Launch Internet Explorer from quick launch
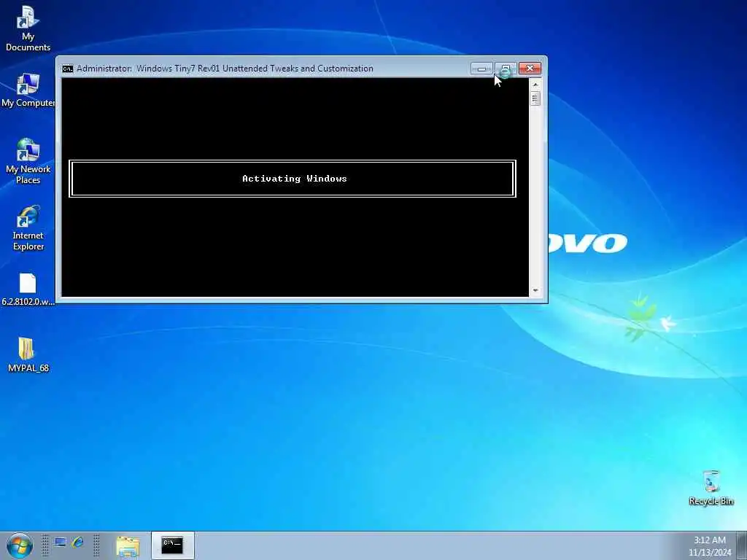The height and width of the screenshot is (560, 747). [77, 542]
